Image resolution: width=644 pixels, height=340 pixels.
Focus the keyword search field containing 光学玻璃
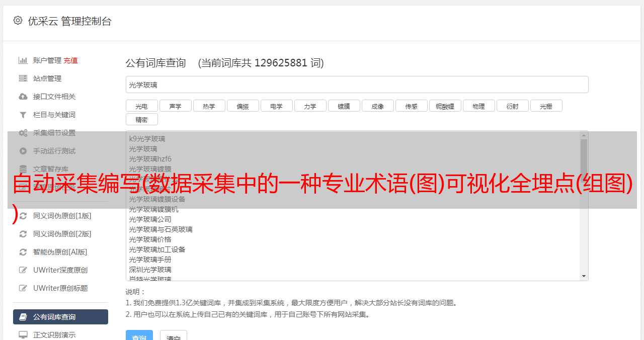point(357,84)
